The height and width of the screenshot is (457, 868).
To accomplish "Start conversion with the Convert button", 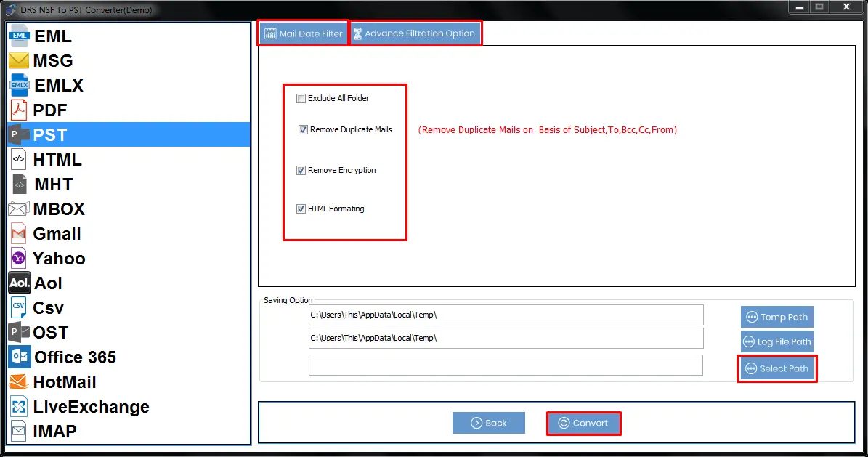I will click(583, 423).
